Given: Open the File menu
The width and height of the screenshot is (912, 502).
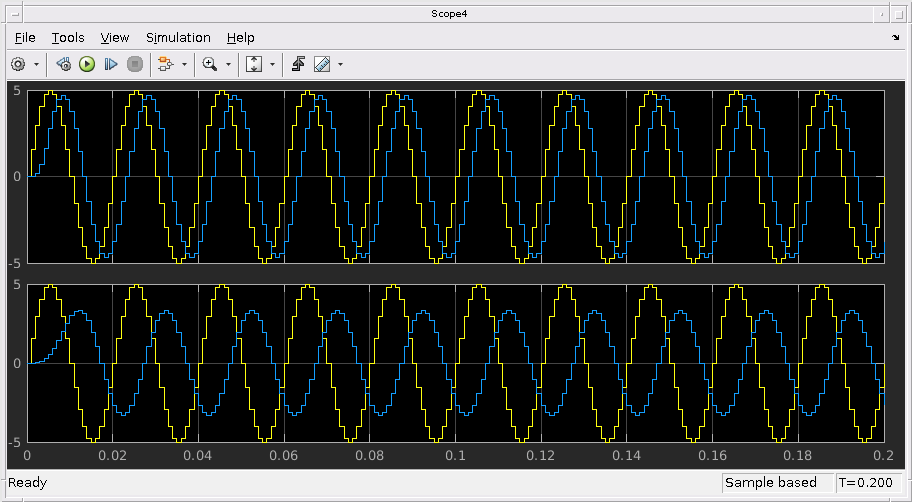Looking at the screenshot, I should pyautogui.click(x=25, y=37).
